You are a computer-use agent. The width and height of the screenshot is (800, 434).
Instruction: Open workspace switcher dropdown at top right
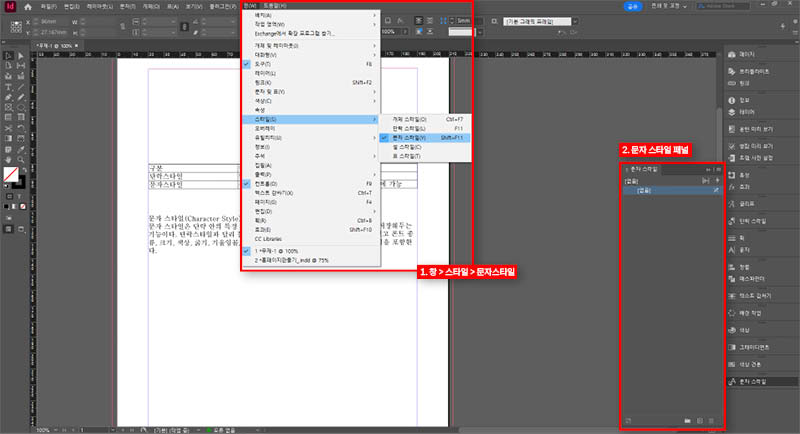tap(669, 6)
